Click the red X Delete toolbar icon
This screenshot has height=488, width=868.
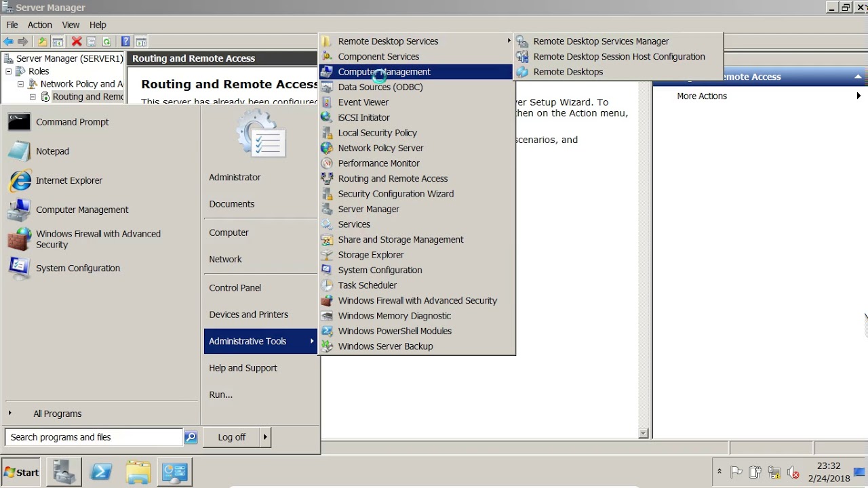pos(77,41)
